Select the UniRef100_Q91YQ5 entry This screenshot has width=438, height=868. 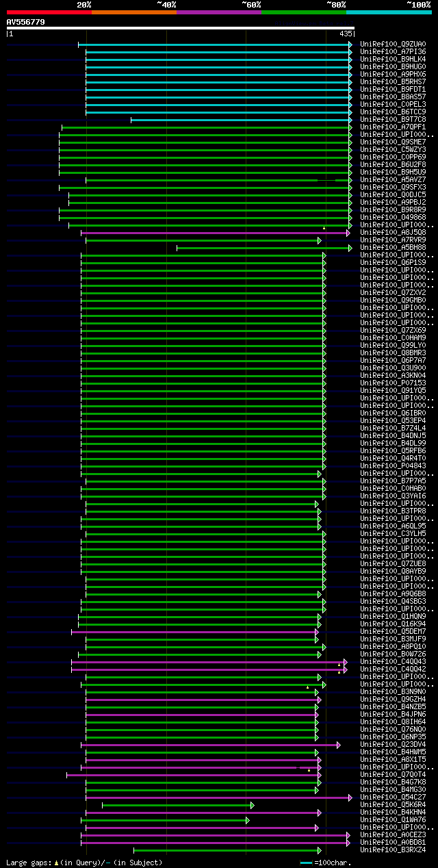click(393, 391)
